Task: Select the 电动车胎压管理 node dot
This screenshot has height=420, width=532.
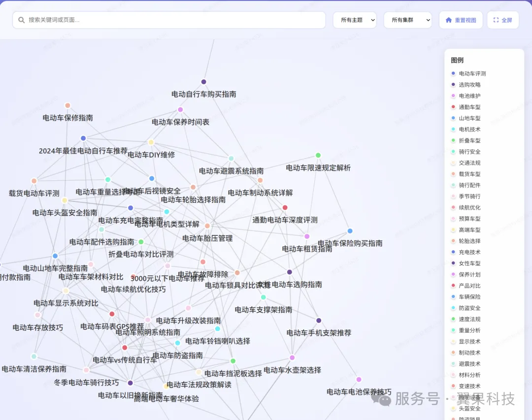Action: click(x=207, y=226)
